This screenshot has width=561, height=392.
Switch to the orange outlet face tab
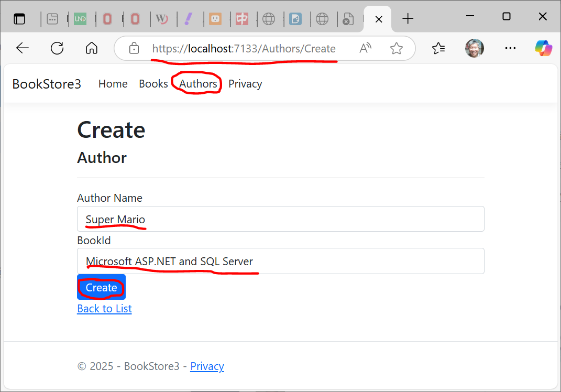click(x=215, y=19)
